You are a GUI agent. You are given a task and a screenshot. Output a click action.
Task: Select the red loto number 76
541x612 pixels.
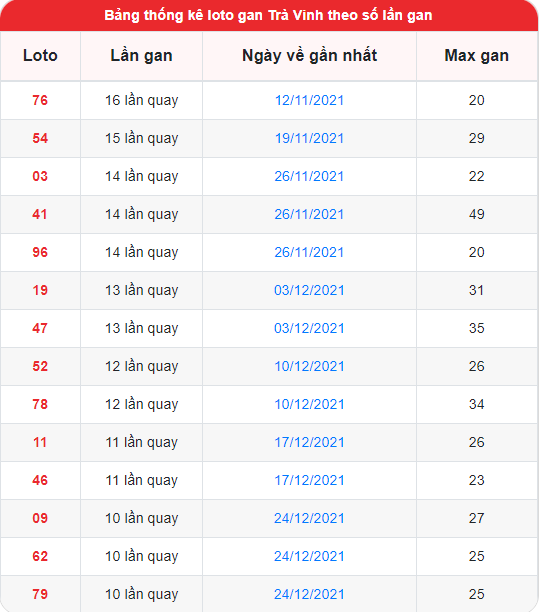coord(40,100)
